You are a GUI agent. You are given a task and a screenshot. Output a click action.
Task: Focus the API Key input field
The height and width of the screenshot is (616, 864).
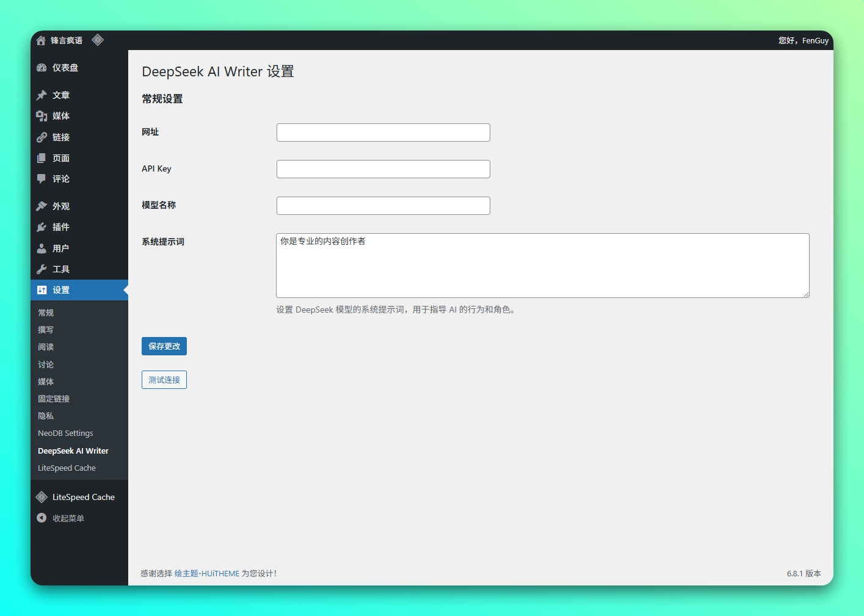[383, 169]
